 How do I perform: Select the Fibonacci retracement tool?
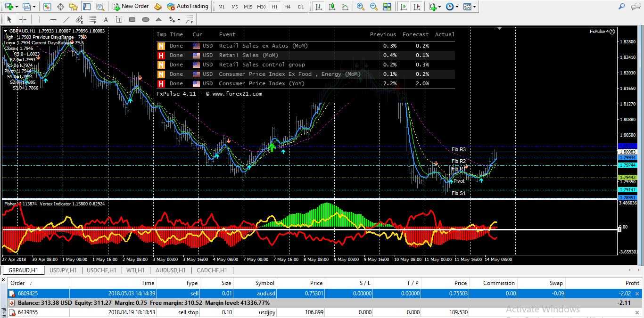[x=93, y=19]
